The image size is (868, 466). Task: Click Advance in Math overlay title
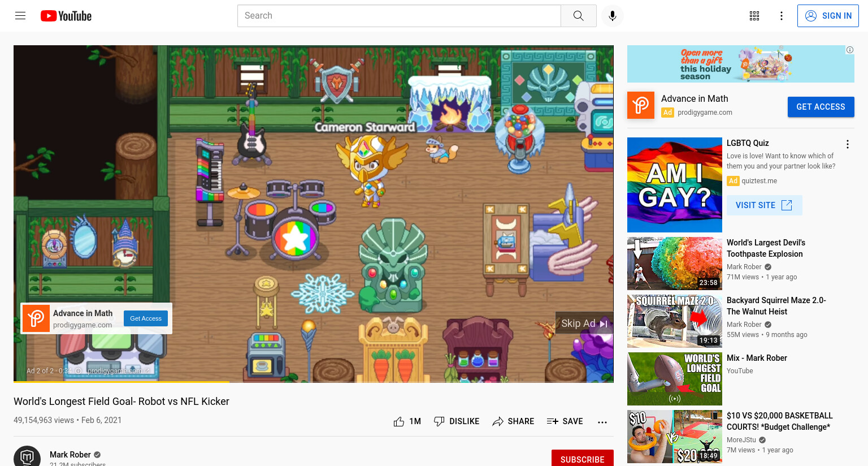pos(83,313)
